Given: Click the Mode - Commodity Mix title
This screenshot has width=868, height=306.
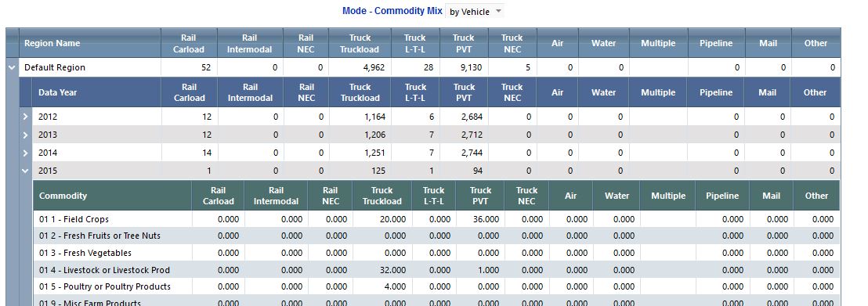Looking at the screenshot, I should coord(392,10).
